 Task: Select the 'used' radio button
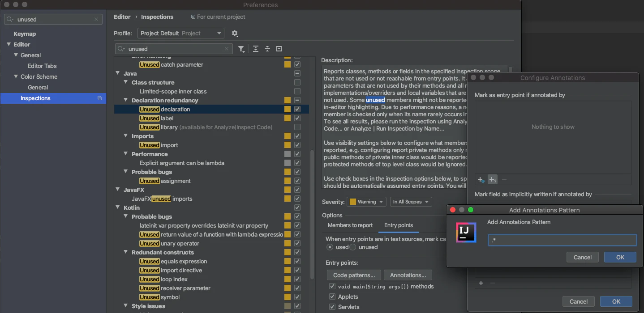[x=330, y=247]
